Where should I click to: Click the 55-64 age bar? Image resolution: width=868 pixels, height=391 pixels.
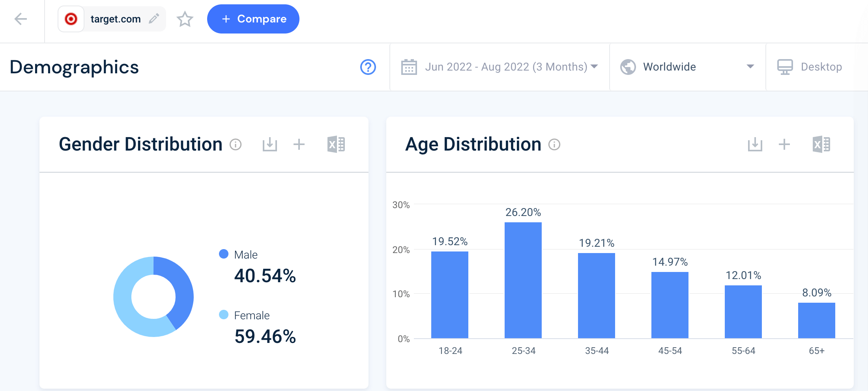(743, 312)
